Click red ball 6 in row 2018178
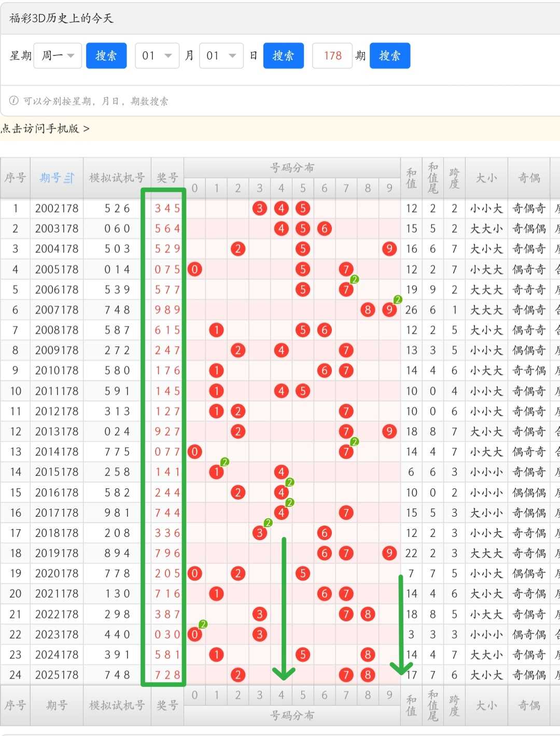This screenshot has height=736, width=560. click(x=325, y=533)
